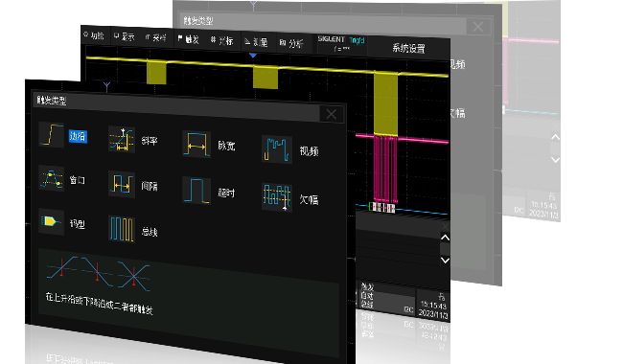The image size is (623, 364).
Task: Open the 触发 trigger menu
Action: (188, 39)
